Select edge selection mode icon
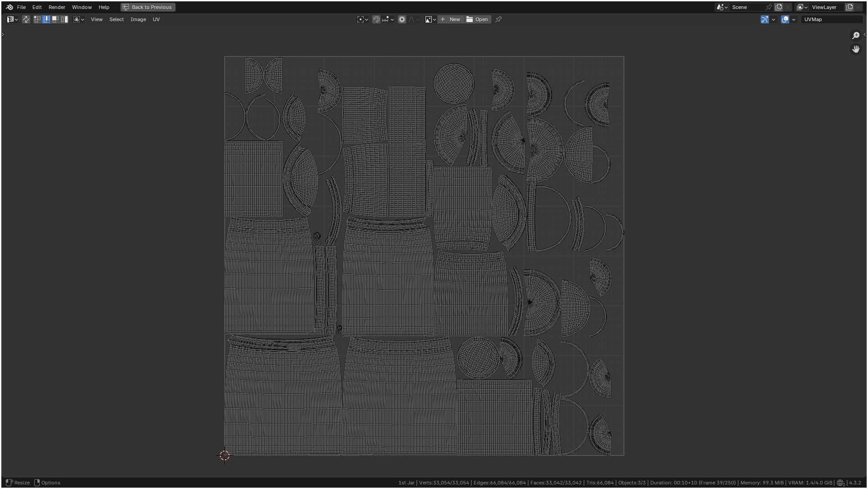Screen dimensions: 868x489 [x=46, y=19]
